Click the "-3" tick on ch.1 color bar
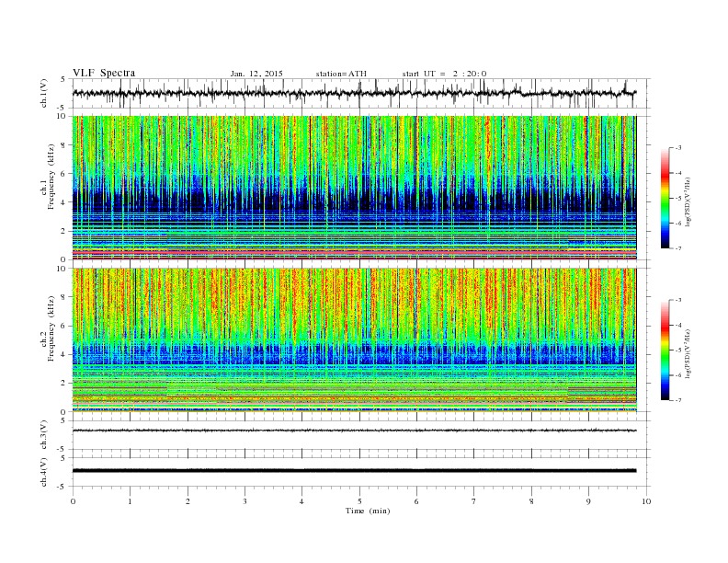 678,148
